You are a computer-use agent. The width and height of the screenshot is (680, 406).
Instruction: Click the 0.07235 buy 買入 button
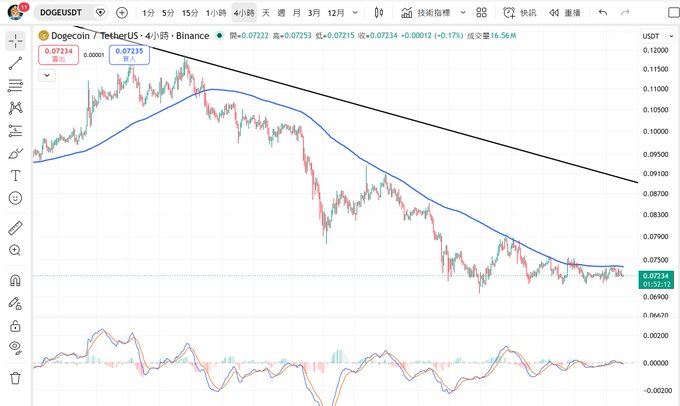click(129, 55)
